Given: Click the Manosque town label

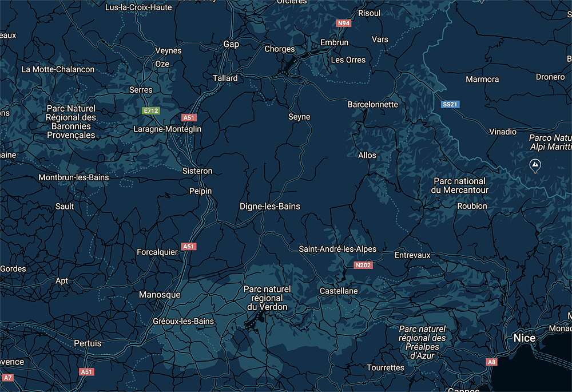Looking at the screenshot, I should coord(160,295).
